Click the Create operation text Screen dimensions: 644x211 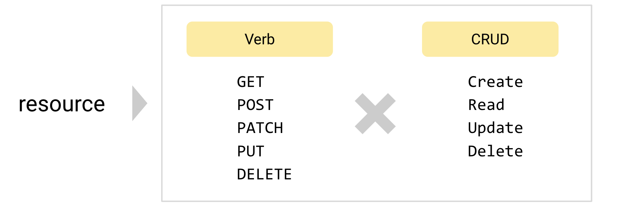tap(496, 82)
